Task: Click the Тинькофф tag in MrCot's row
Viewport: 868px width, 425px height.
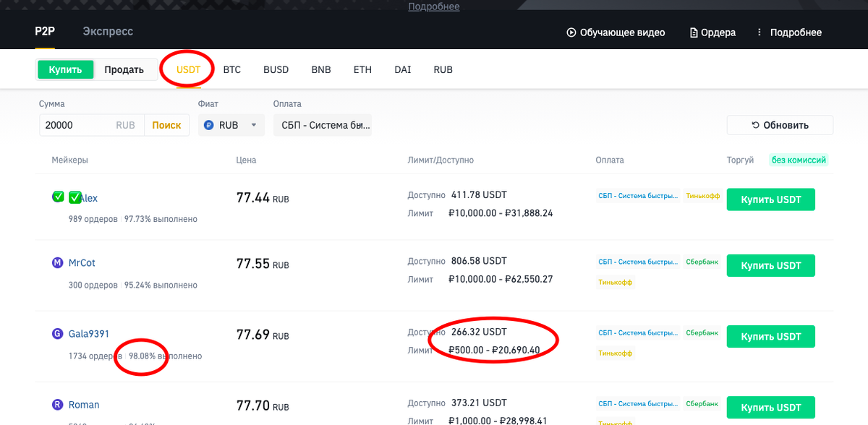Action: click(x=615, y=283)
